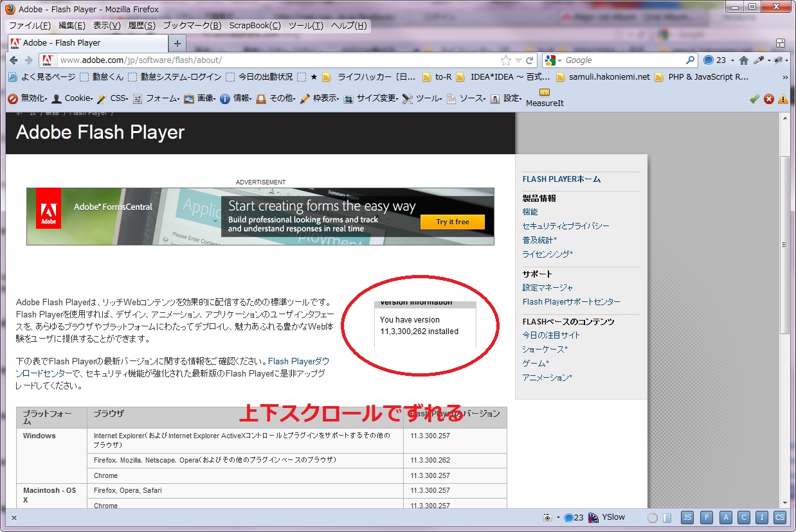This screenshot has width=796, height=532.
Task: Open the Web Developer 無効化 (Disable) menu
Action: point(27,98)
